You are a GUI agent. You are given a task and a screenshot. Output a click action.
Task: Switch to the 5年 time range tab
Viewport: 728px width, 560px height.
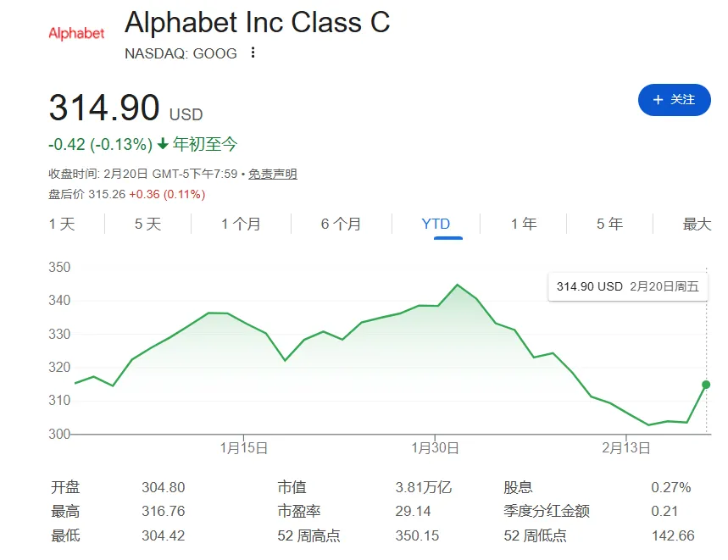[x=609, y=224]
